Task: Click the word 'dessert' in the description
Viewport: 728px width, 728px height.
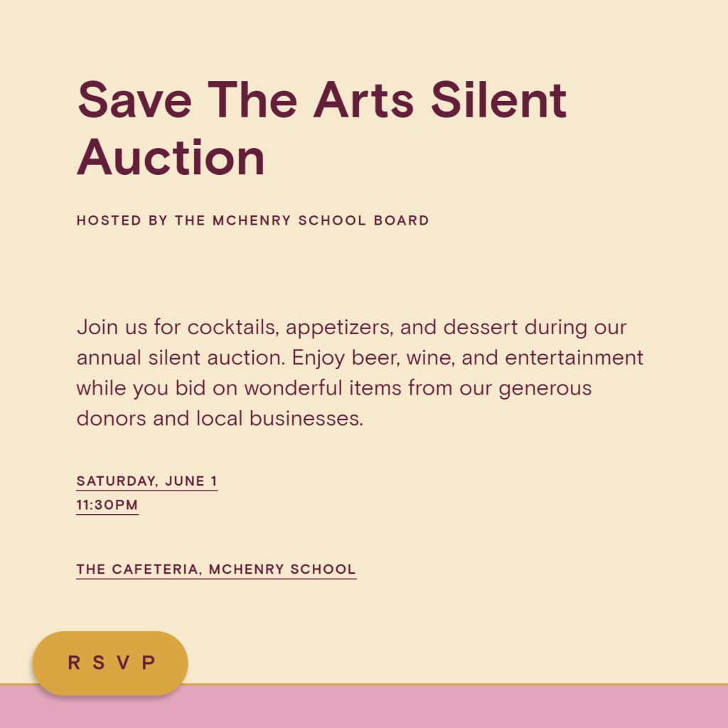Action: 481,328
